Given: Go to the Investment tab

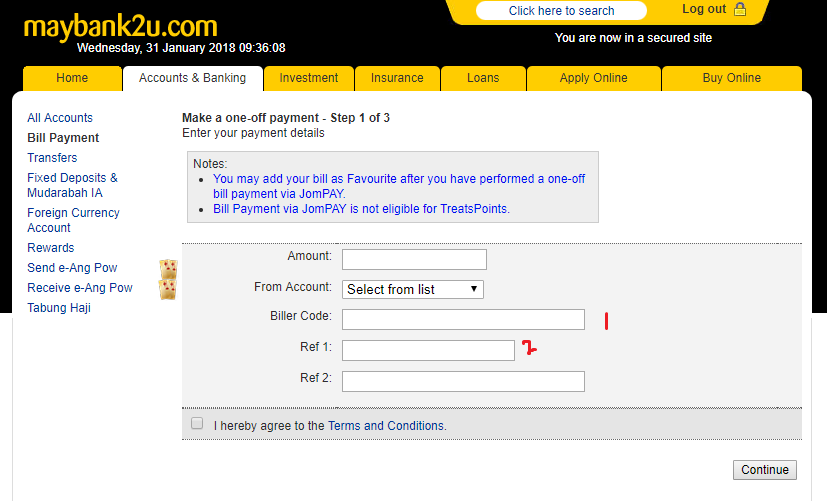Looking at the screenshot, I should click(x=309, y=78).
